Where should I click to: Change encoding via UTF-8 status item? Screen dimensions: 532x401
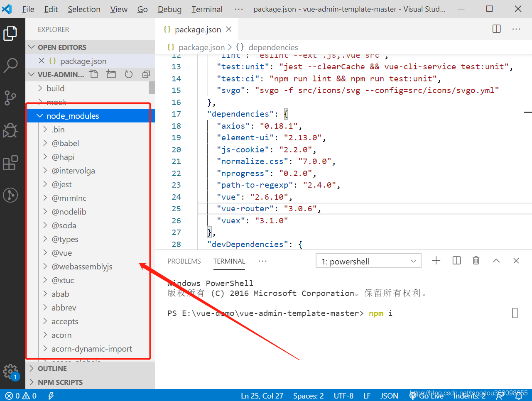(343, 396)
